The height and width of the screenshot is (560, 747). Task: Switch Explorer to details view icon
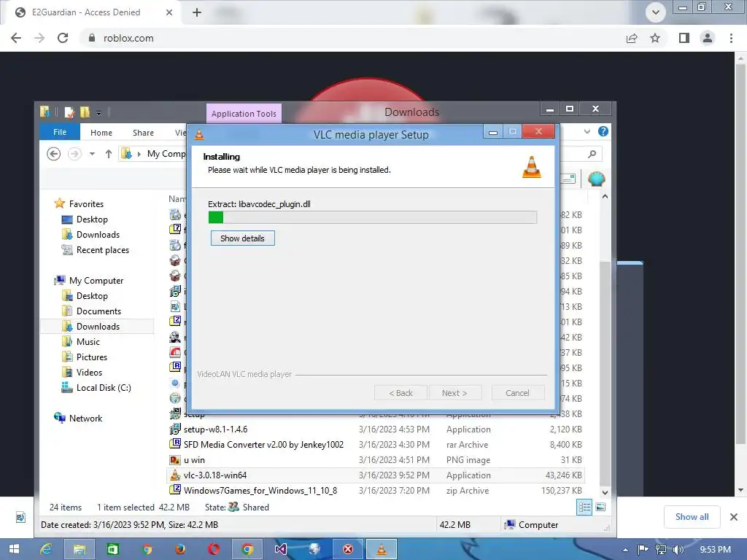[x=584, y=507]
